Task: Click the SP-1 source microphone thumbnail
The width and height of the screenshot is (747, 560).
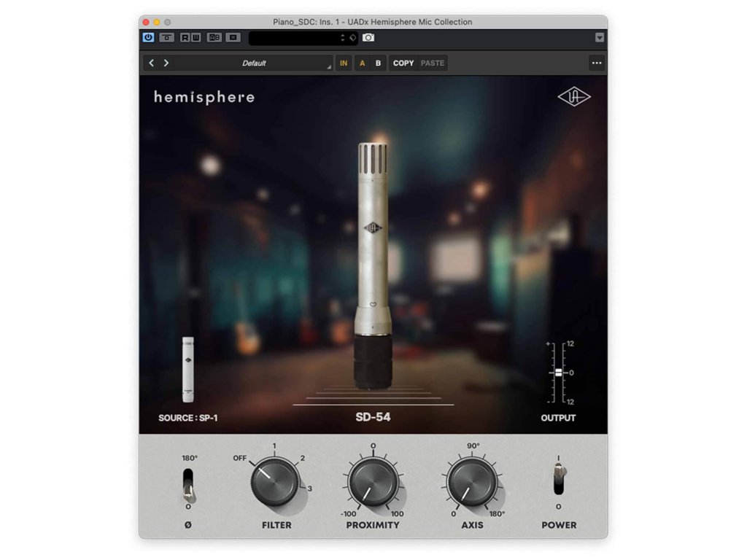Action: 188,370
